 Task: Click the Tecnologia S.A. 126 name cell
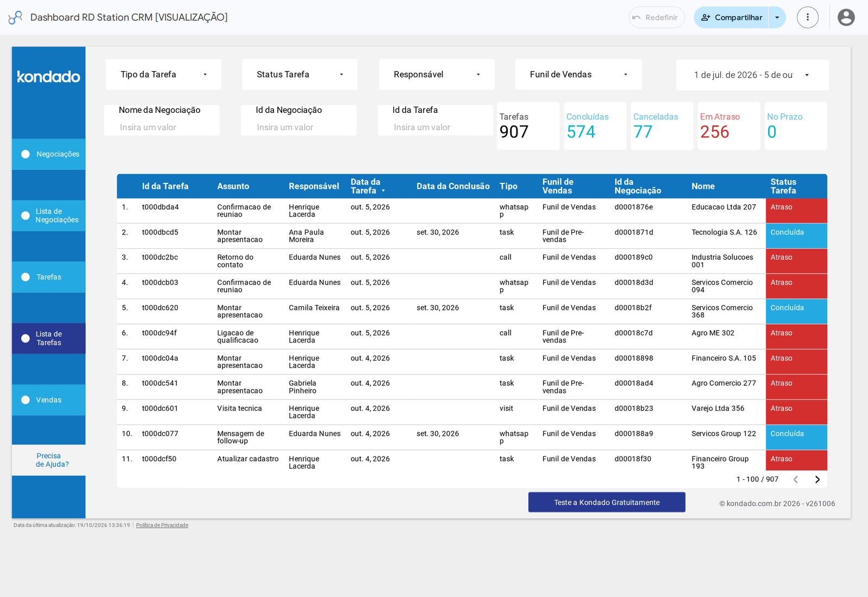724,232
